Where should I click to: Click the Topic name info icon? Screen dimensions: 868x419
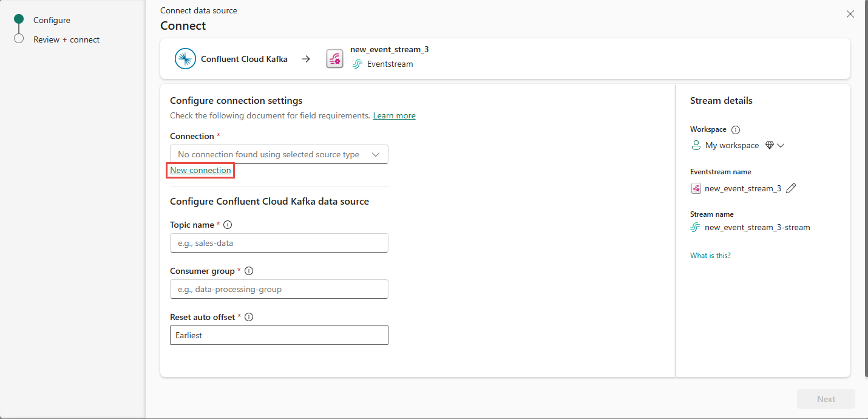[x=228, y=225]
